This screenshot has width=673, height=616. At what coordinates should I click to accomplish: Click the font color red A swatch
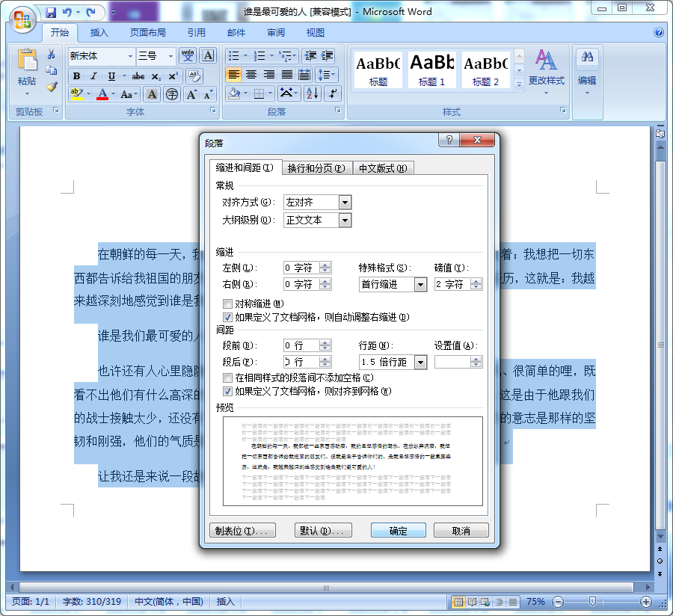tap(102, 94)
